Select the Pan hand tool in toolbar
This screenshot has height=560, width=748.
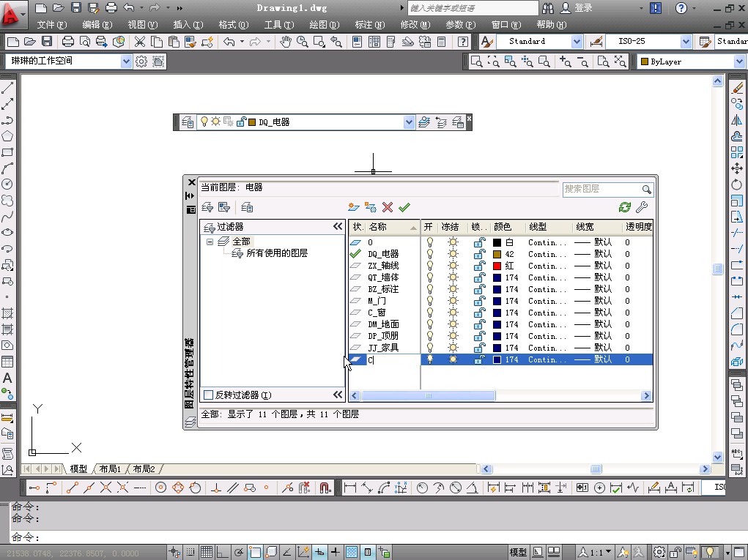pos(285,42)
